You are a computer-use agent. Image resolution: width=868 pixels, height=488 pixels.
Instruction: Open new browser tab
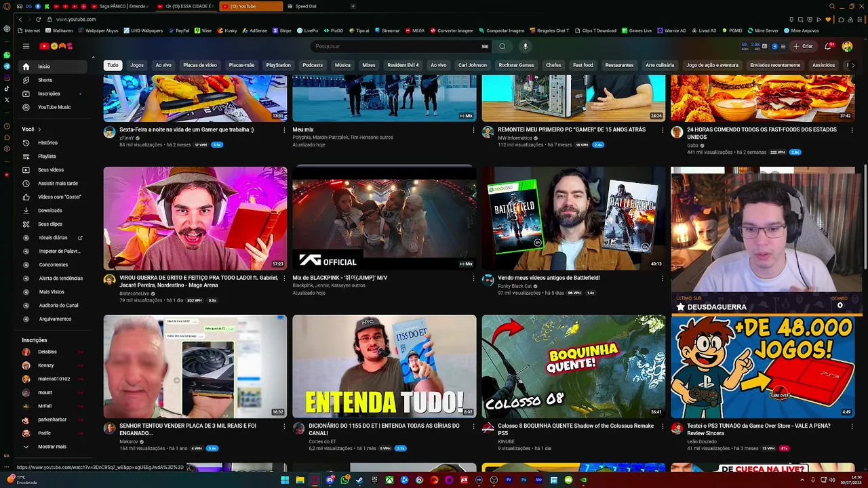(x=353, y=6)
